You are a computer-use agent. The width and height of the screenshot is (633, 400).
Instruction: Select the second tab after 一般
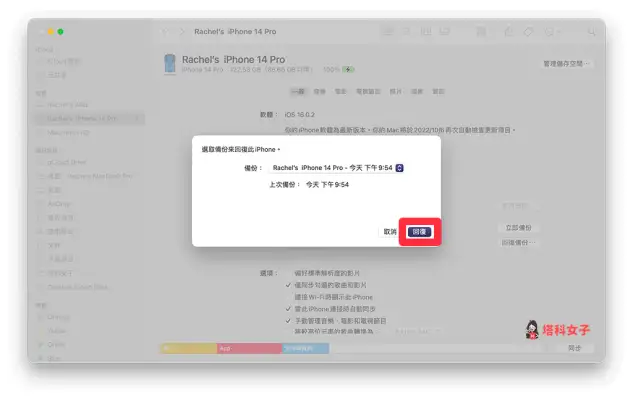[319, 92]
